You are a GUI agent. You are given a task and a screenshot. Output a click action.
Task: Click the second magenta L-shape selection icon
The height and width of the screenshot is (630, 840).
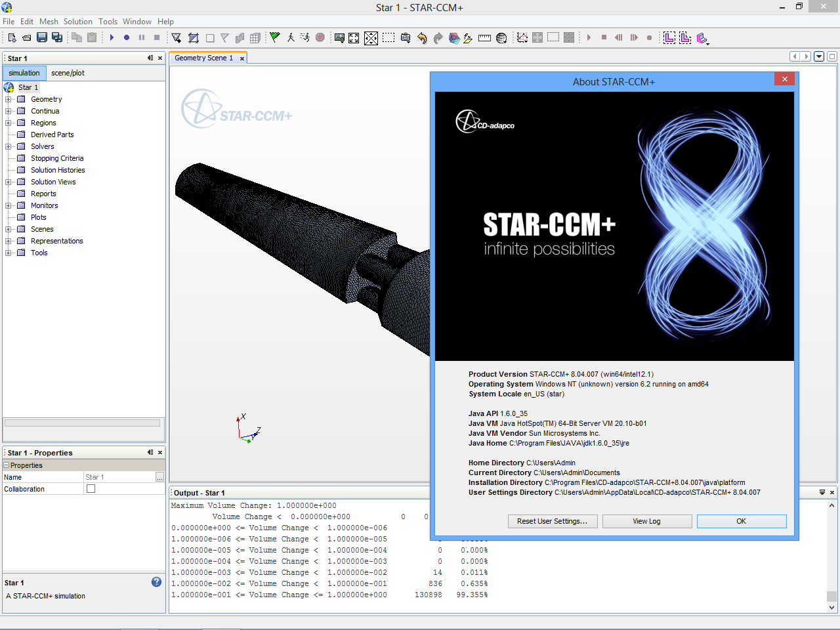click(685, 37)
